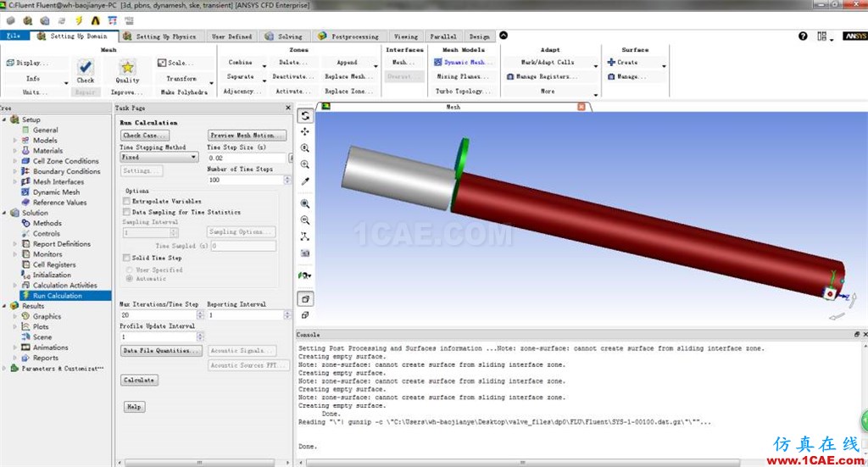Click the save picture camera icon
Viewport: 868px width, 467px height.
[305, 253]
